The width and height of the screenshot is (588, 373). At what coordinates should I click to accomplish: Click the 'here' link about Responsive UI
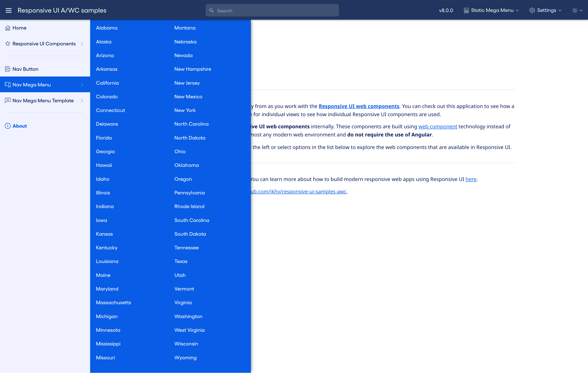(471, 179)
